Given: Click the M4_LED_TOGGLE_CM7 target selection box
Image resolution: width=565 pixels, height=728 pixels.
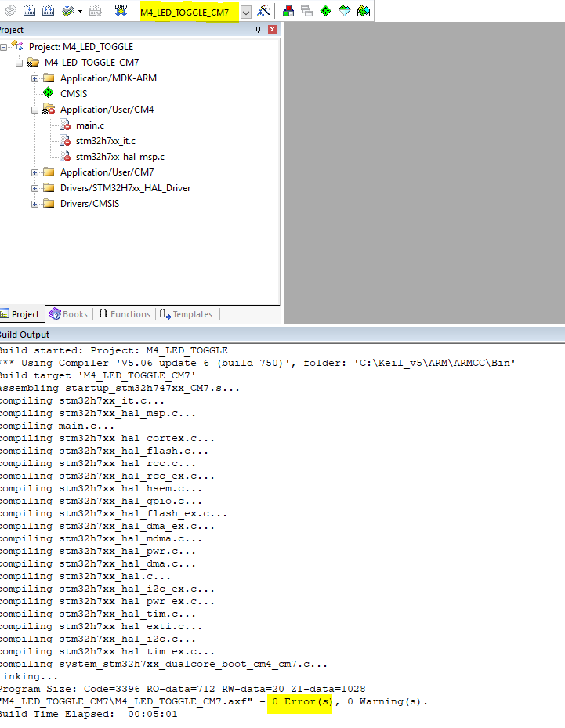Looking at the screenshot, I should point(190,12).
